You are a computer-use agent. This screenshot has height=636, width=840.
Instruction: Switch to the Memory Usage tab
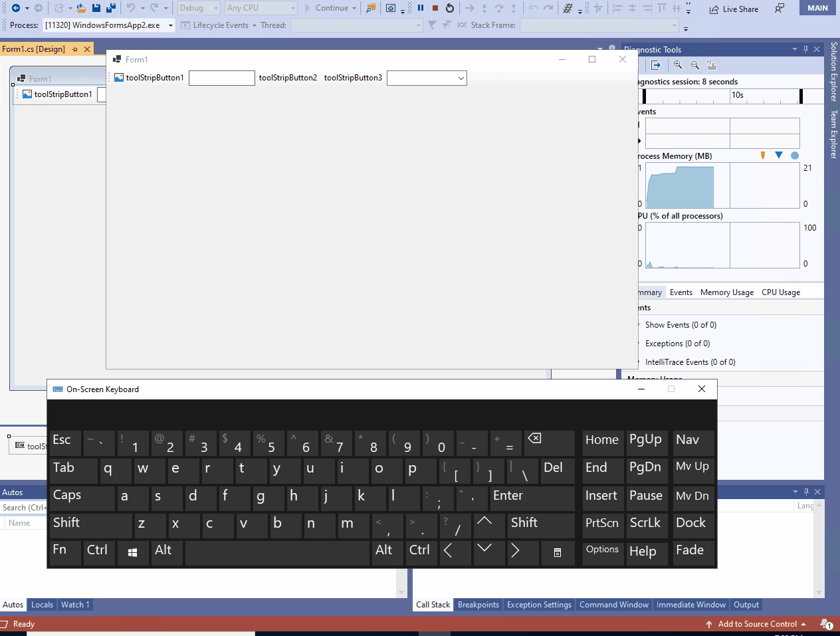(x=727, y=292)
